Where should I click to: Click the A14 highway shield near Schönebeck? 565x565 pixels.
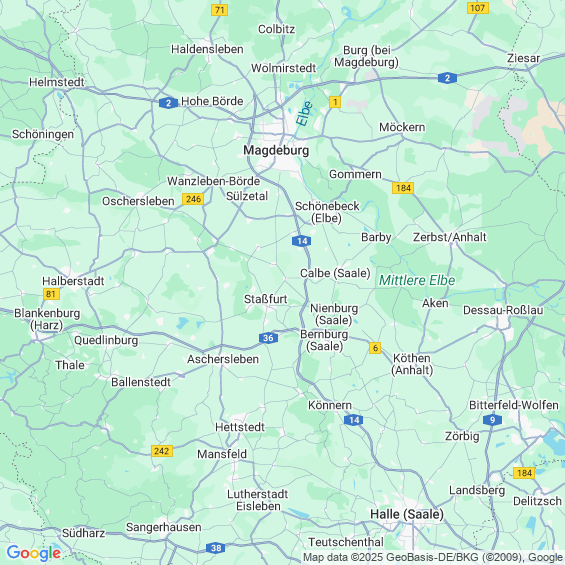302,241
